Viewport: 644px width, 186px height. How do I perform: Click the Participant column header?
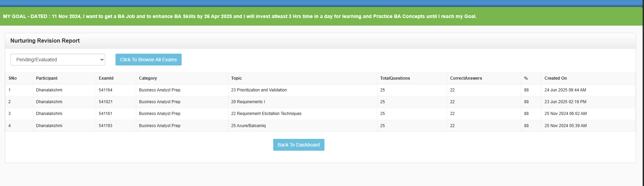[47, 78]
